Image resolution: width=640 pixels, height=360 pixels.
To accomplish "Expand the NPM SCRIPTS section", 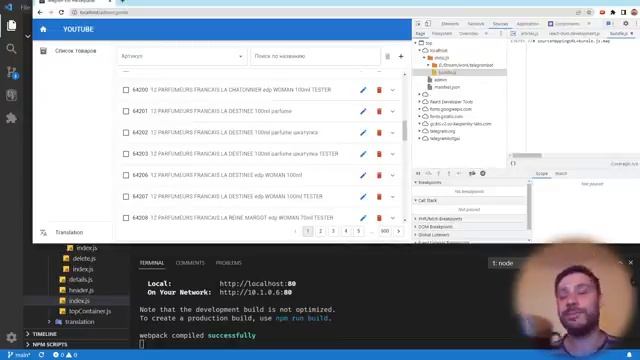I will click(x=76, y=344).
